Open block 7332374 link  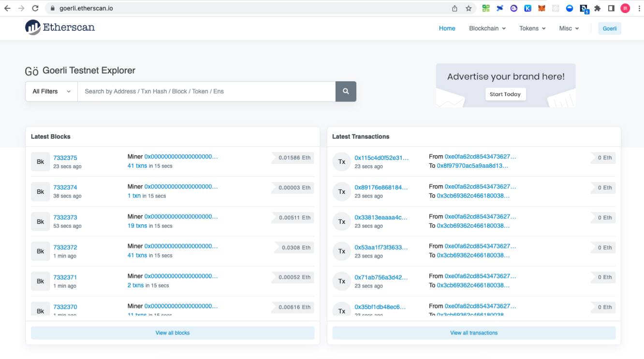click(x=65, y=187)
